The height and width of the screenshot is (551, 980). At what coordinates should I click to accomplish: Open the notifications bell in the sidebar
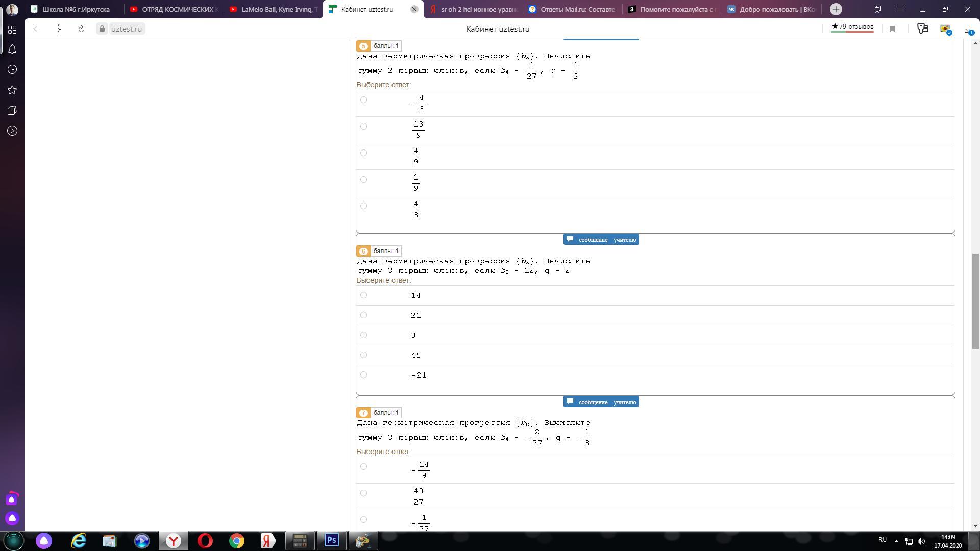12,49
